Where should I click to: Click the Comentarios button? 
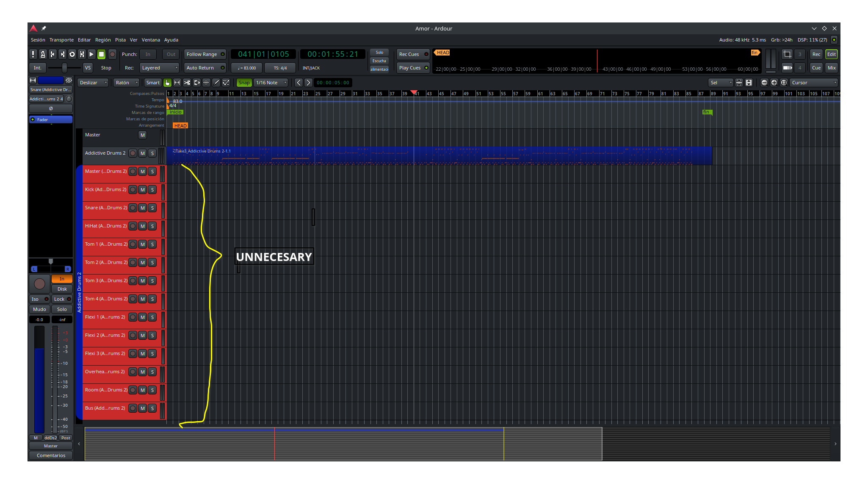point(51,455)
